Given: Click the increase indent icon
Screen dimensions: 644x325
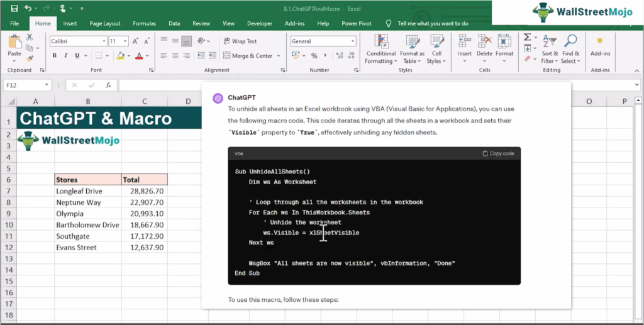Looking at the screenshot, I should [213, 55].
